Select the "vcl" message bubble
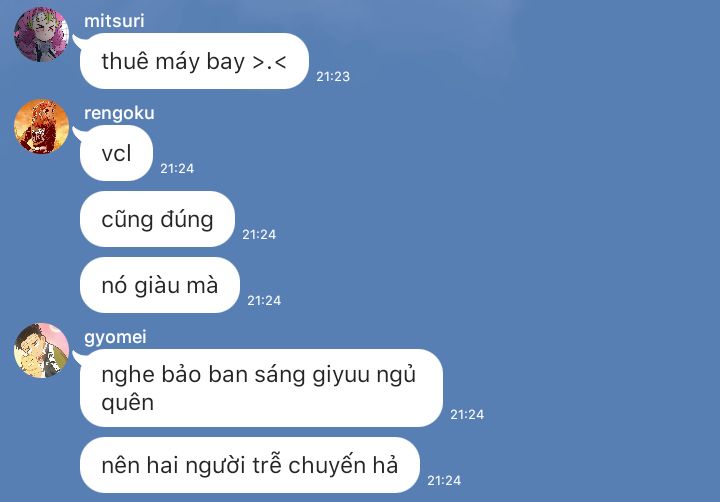720x502 pixels. click(x=116, y=153)
